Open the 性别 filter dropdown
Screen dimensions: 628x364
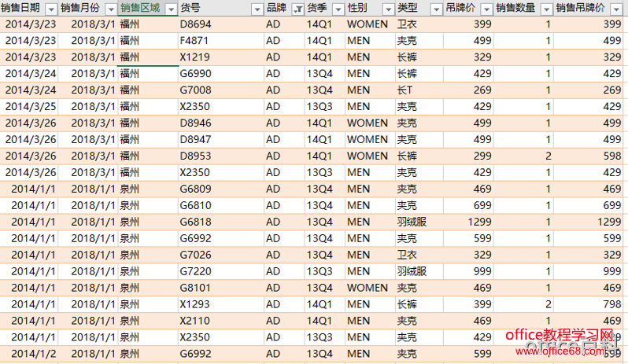(x=388, y=9)
